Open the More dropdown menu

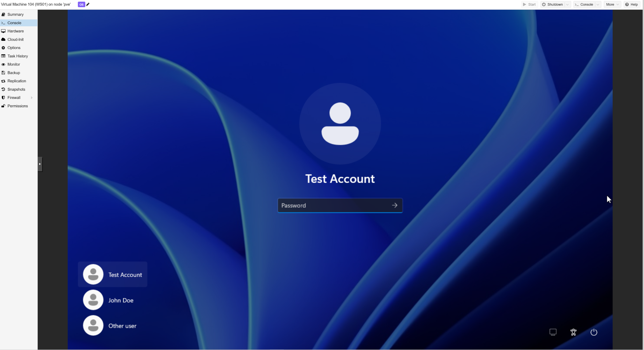612,5
